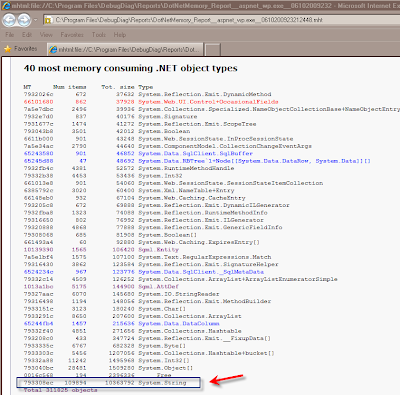Open the Help menu
This screenshot has height=395, width=400.
(x=120, y=35)
